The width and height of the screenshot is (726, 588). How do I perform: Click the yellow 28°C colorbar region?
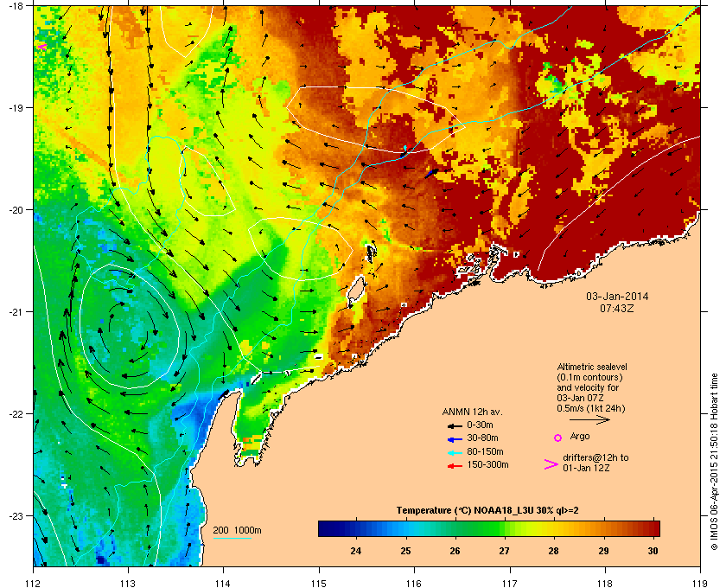[554, 528]
